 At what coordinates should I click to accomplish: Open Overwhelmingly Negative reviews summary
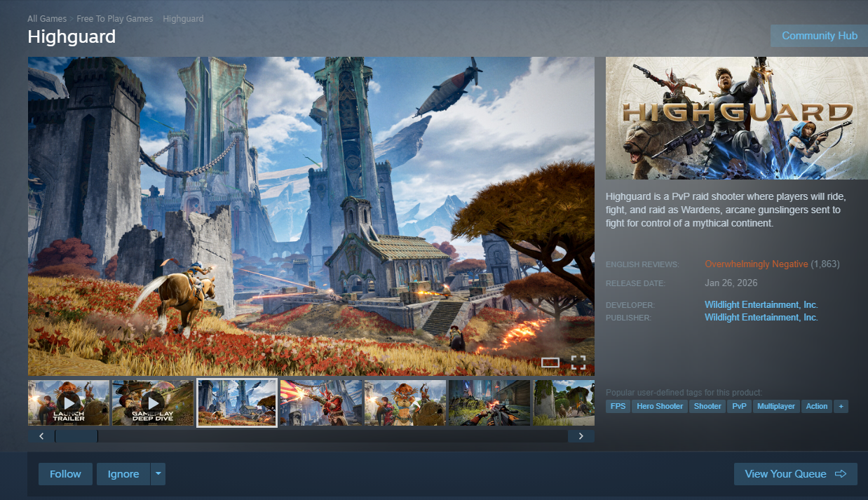click(757, 264)
